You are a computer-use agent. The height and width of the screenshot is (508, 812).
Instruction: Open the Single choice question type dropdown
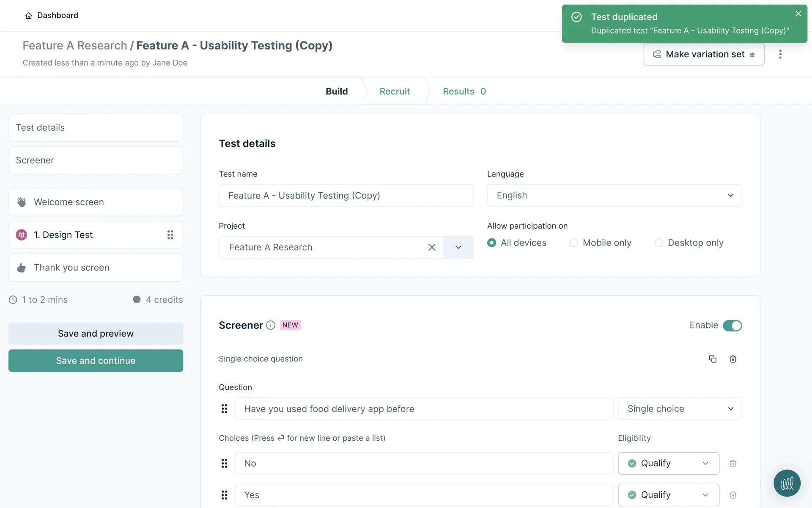(680, 409)
